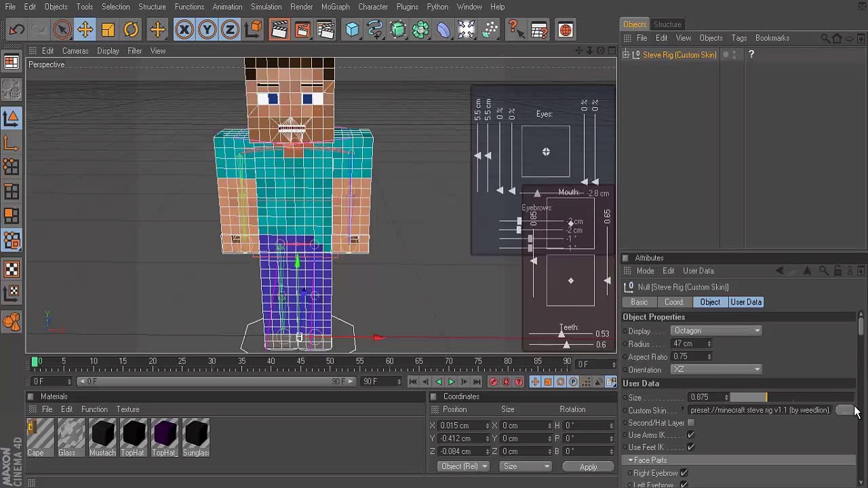
Task: Go to the end of the timeline
Action: (477, 382)
